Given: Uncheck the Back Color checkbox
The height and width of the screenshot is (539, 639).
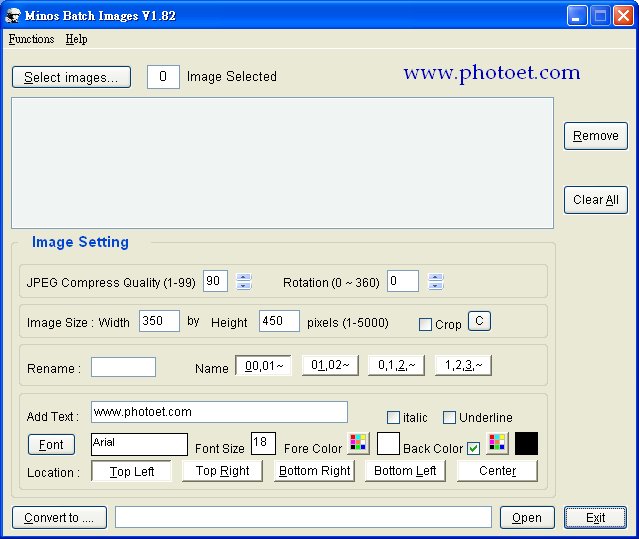Looking at the screenshot, I should (473, 449).
